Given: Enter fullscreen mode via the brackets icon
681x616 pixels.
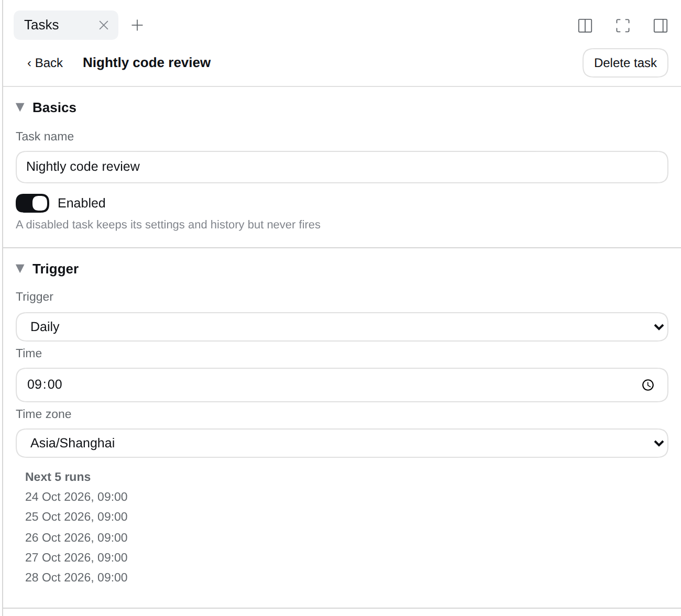Looking at the screenshot, I should coord(623,26).
